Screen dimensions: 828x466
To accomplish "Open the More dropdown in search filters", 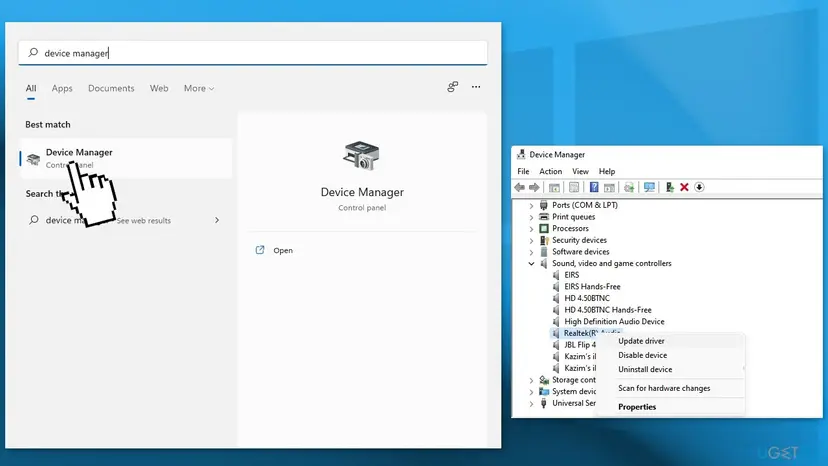I will point(199,88).
